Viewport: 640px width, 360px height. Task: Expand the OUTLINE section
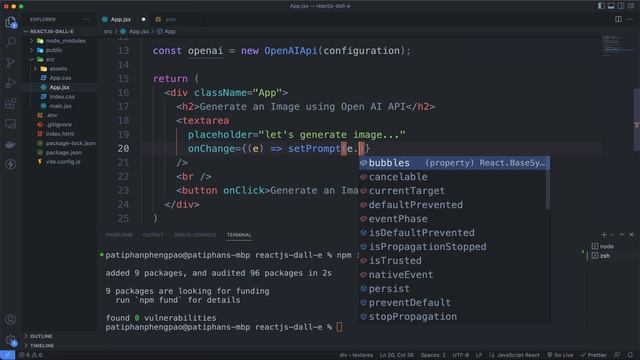41,336
